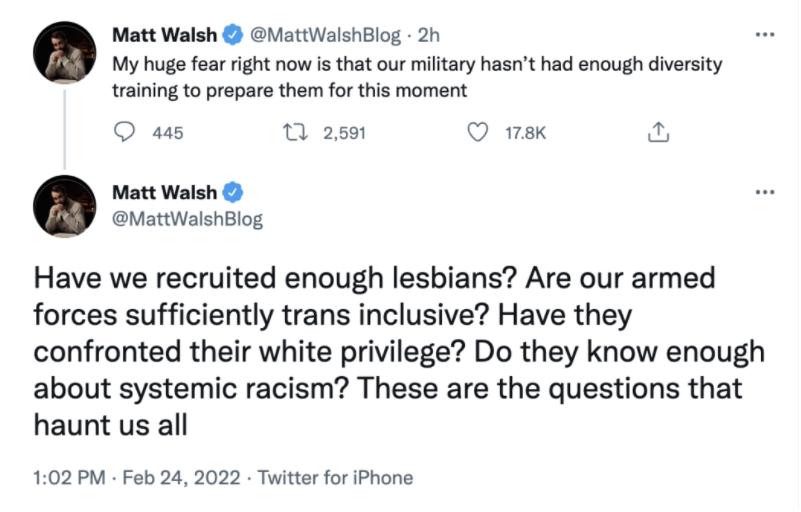The image size is (801, 512).
Task: Open the second Matt Walsh profile picture
Action: tap(64, 206)
